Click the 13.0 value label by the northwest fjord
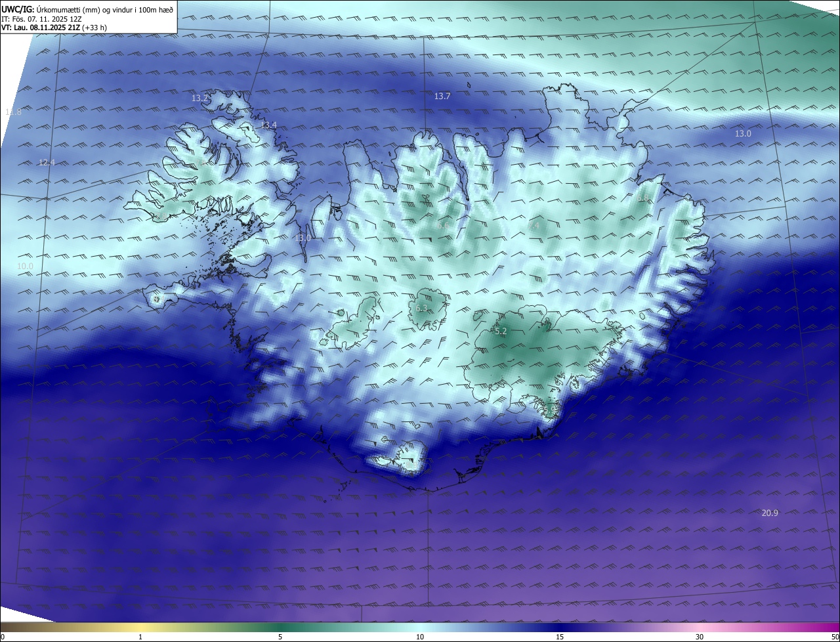Screen dimensions: 840x642 point(303,238)
